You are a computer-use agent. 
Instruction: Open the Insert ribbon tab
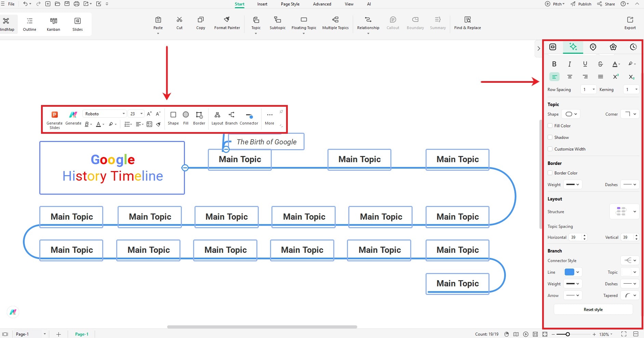coord(262,4)
